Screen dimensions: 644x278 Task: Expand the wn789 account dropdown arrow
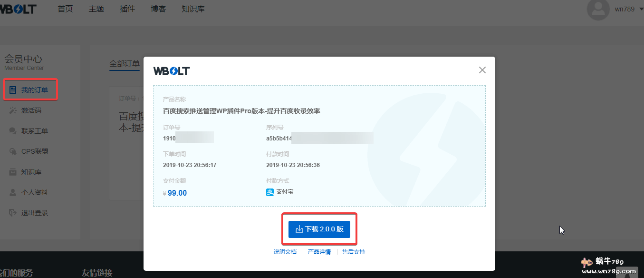pos(641,9)
